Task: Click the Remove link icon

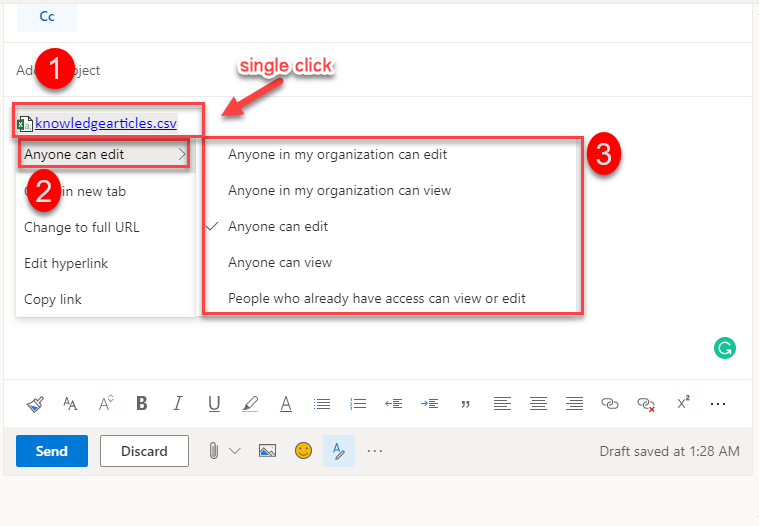Action: tap(646, 404)
